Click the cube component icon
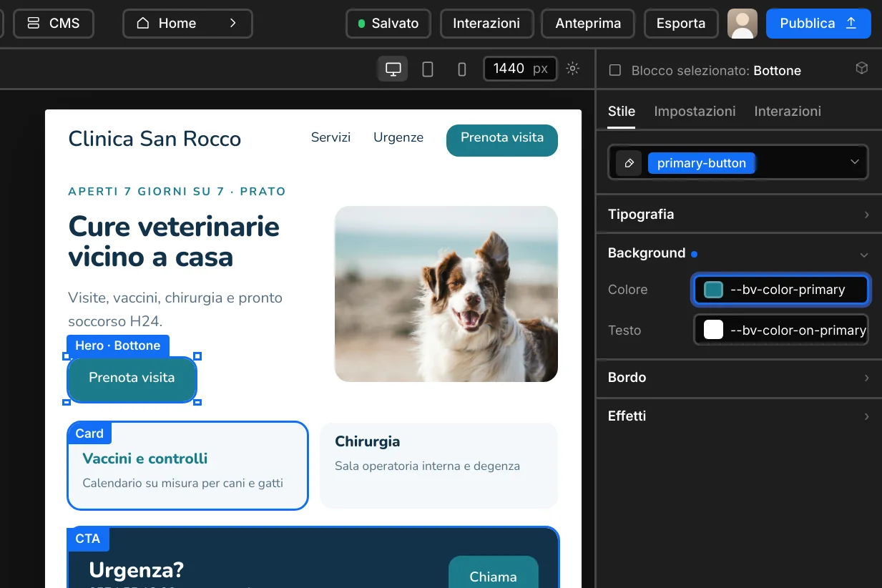Image resolution: width=882 pixels, height=588 pixels. tap(862, 68)
